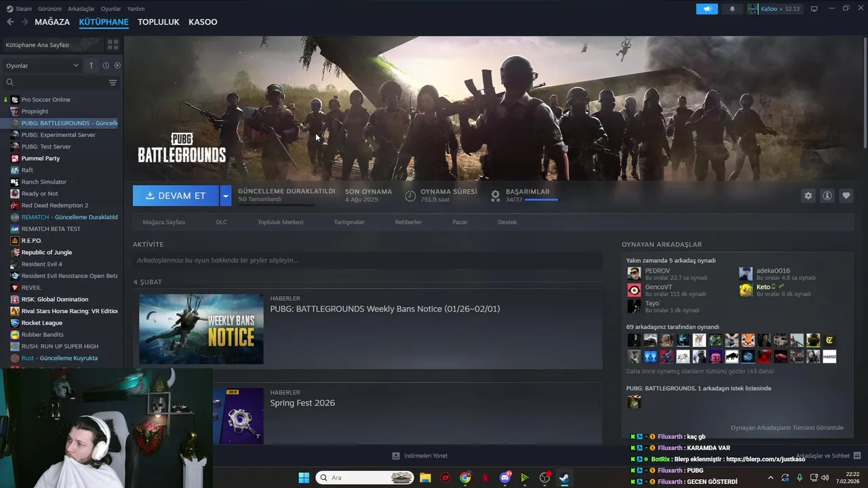
Task: Click the library search field
Action: (54, 83)
